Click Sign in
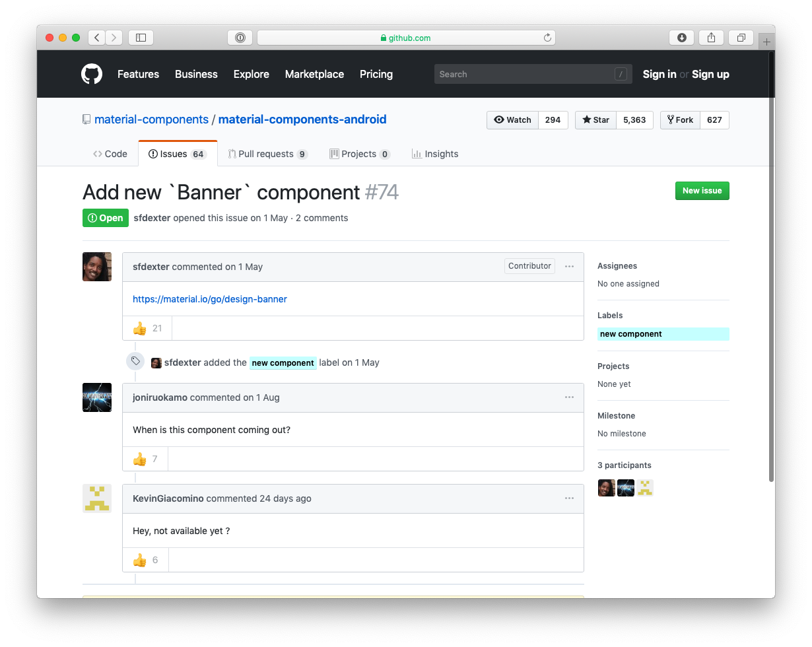The image size is (812, 647). pos(660,74)
